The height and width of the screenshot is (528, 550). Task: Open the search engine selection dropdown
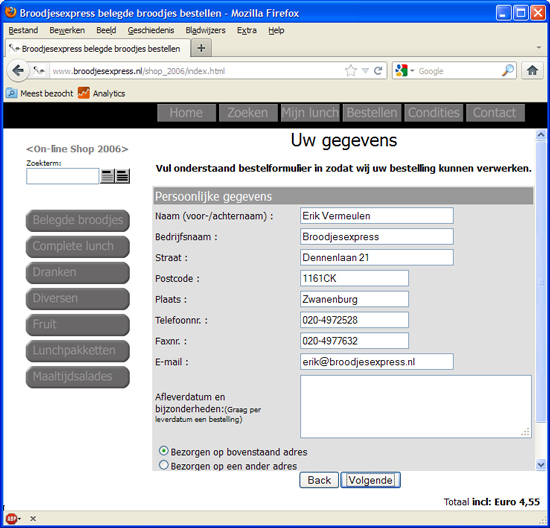pos(405,71)
